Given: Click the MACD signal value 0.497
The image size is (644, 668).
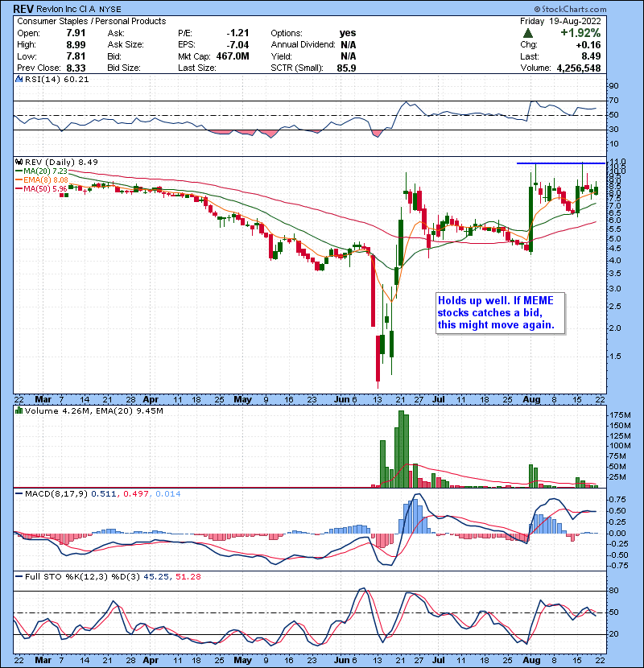Looking at the screenshot, I should click(x=136, y=494).
